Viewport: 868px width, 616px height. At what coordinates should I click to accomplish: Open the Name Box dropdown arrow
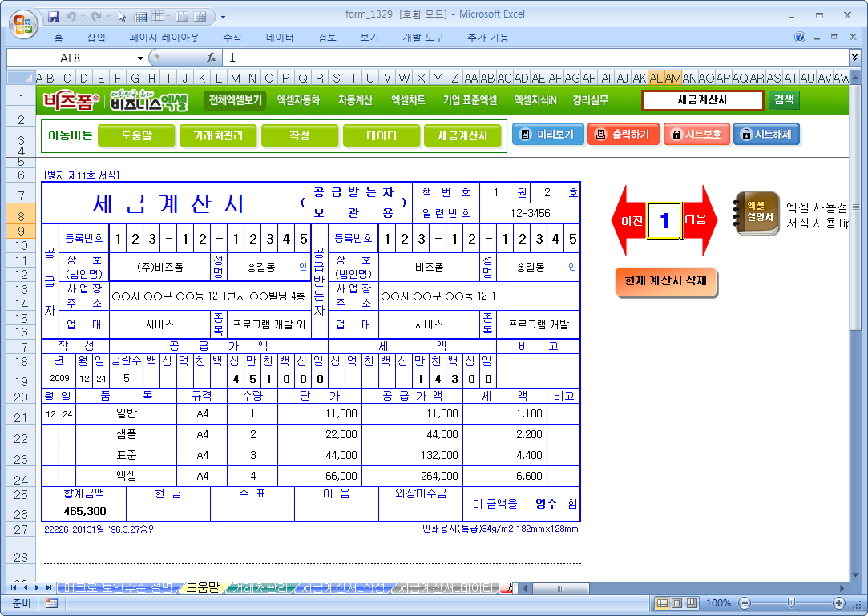tap(140, 58)
